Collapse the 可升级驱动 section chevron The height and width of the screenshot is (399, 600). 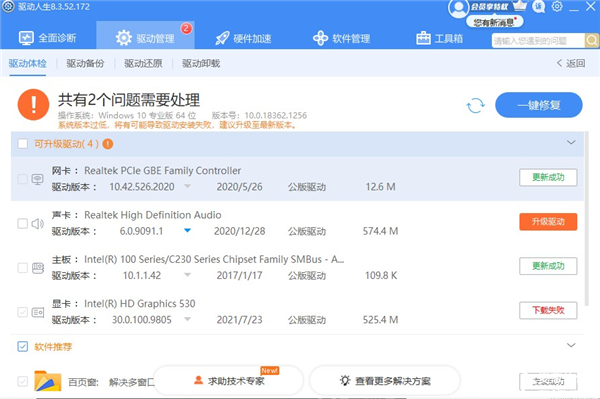[x=571, y=142]
